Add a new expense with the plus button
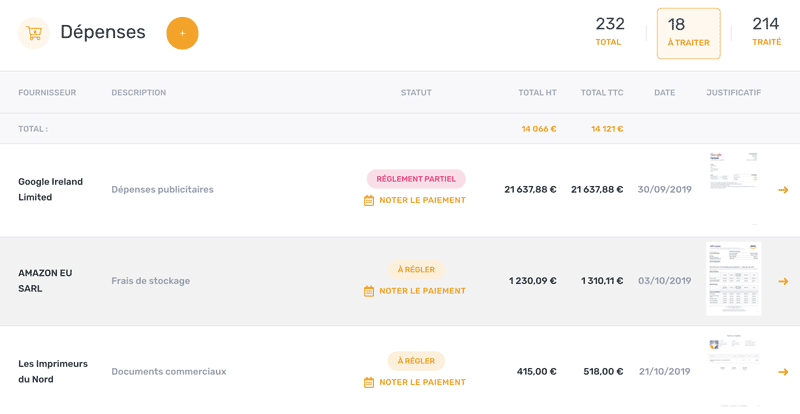 (182, 33)
